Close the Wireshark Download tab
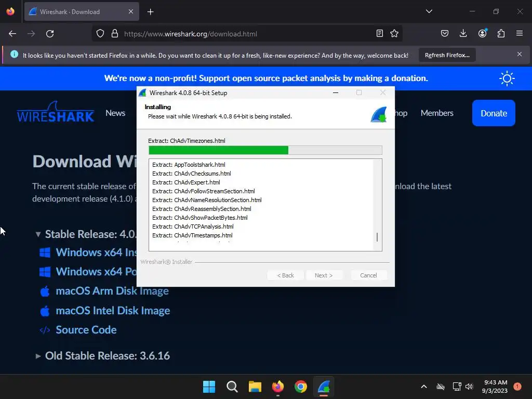This screenshot has width=532, height=399. (131, 11)
